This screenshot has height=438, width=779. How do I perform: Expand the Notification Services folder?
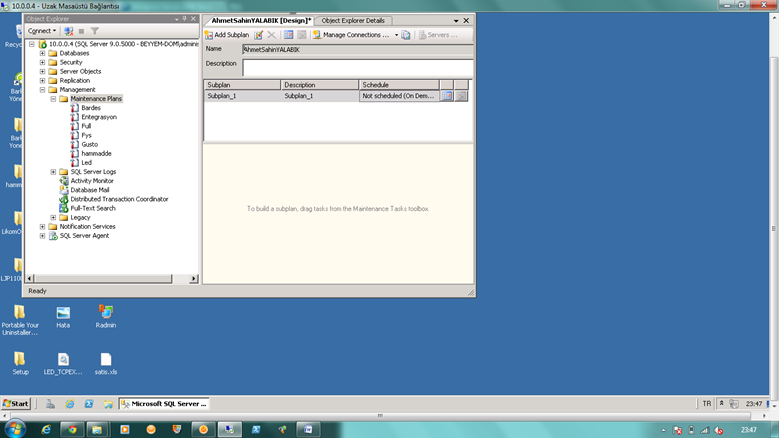pos(42,226)
